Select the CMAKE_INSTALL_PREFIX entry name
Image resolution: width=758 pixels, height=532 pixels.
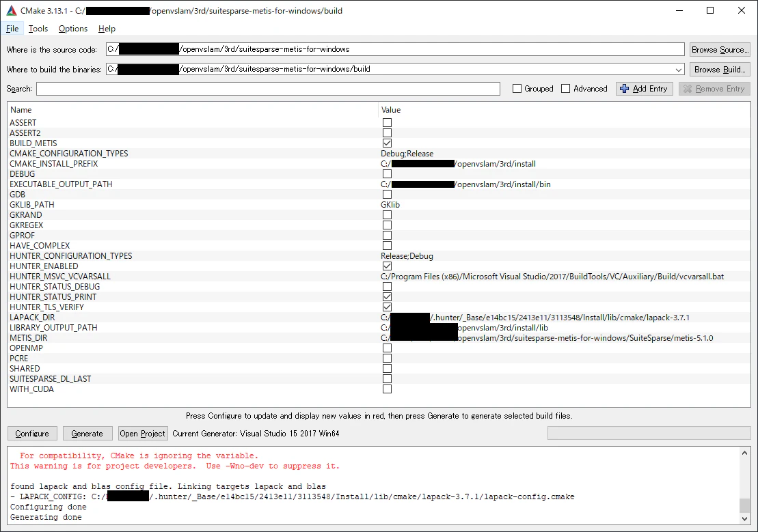pyautogui.click(x=54, y=164)
